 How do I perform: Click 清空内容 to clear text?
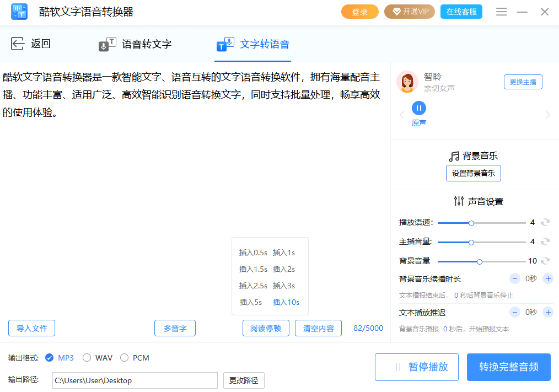pos(318,328)
